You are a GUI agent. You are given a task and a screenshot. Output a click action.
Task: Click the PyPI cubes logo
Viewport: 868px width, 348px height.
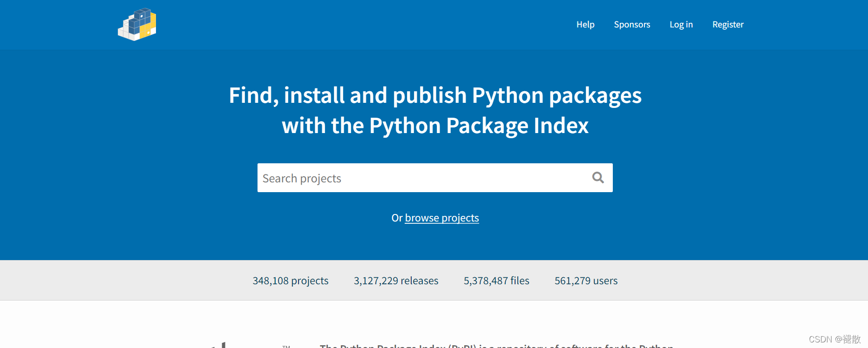point(136,25)
